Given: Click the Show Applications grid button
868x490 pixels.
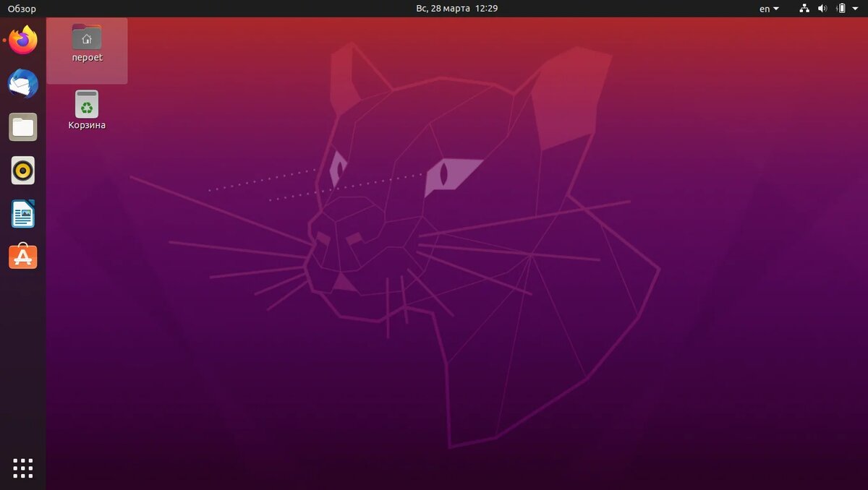Looking at the screenshot, I should 22,468.
